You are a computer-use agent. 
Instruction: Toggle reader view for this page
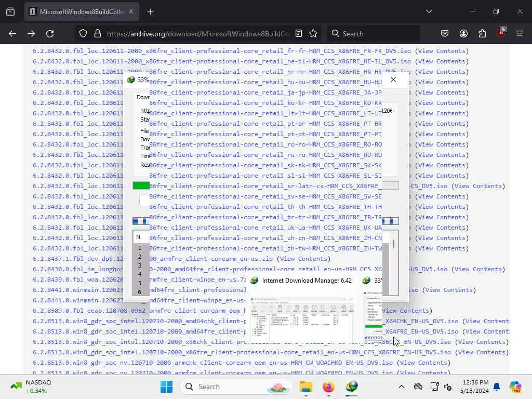299,34
